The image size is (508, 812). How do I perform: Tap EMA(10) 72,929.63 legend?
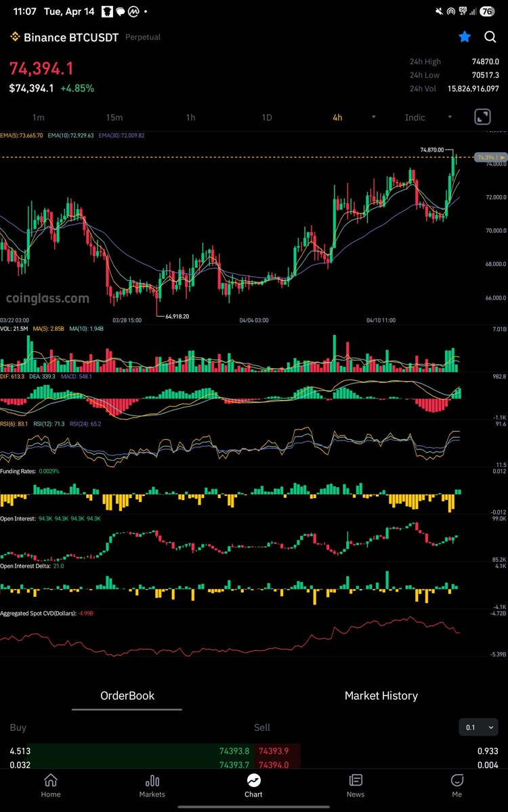[x=71, y=135]
